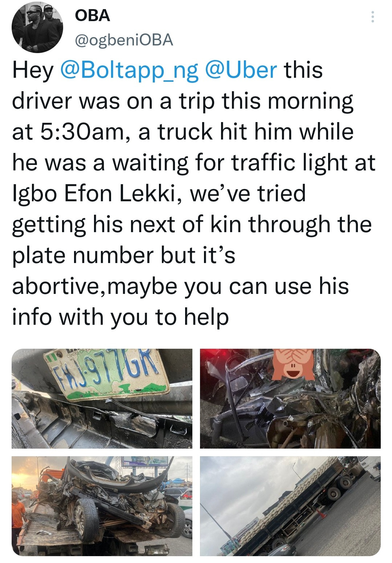This screenshot has height=563, width=392.
Task: Tap the text line 'Igbo Efon Lekki'
Action: pyautogui.click(x=159, y=194)
